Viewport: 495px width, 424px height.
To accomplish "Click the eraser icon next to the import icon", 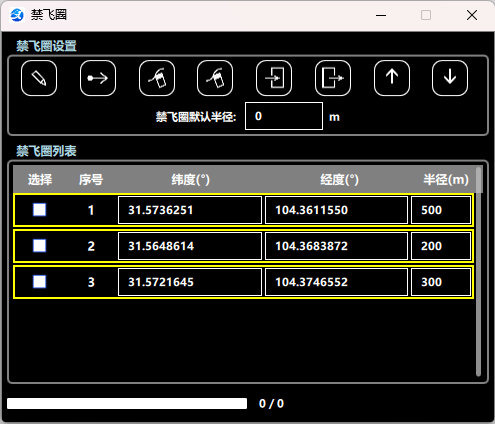I will point(215,78).
